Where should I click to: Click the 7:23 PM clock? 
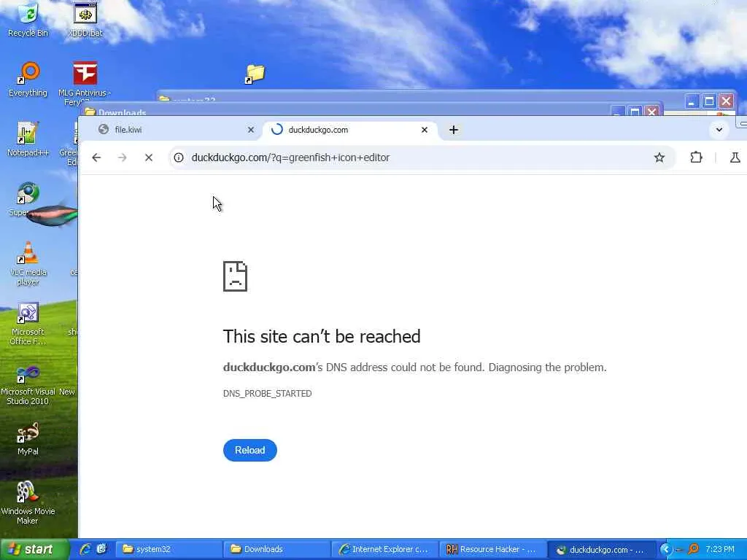click(x=720, y=549)
